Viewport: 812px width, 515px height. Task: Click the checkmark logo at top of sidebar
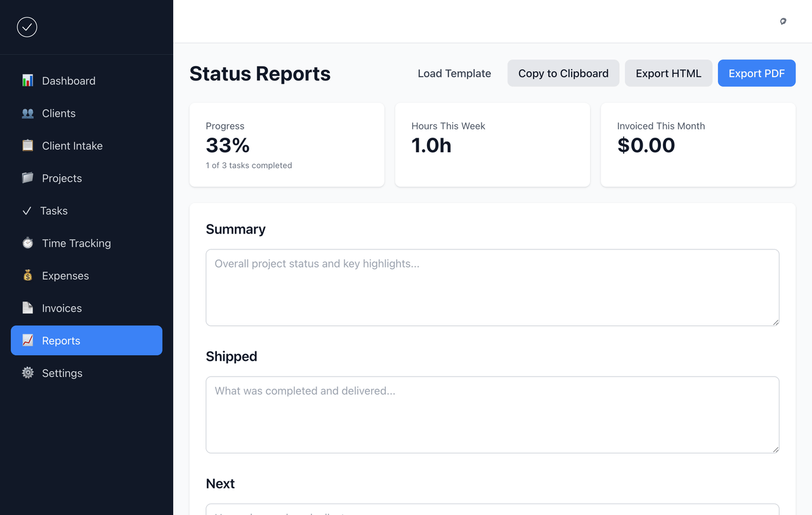click(x=27, y=27)
